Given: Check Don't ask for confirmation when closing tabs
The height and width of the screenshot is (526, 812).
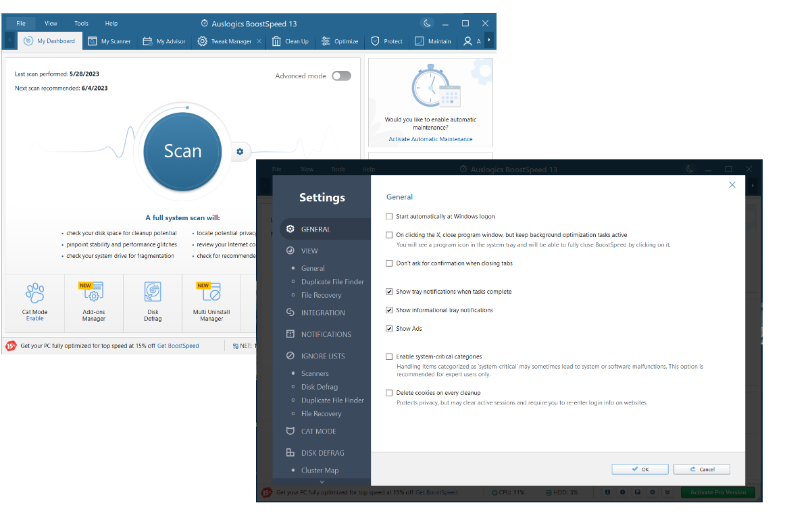Looking at the screenshot, I should click(389, 263).
